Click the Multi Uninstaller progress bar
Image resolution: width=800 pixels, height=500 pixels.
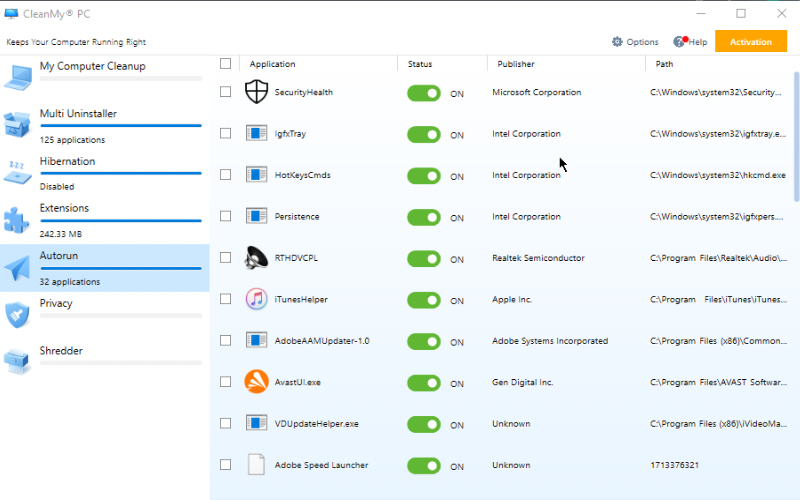tap(121, 126)
